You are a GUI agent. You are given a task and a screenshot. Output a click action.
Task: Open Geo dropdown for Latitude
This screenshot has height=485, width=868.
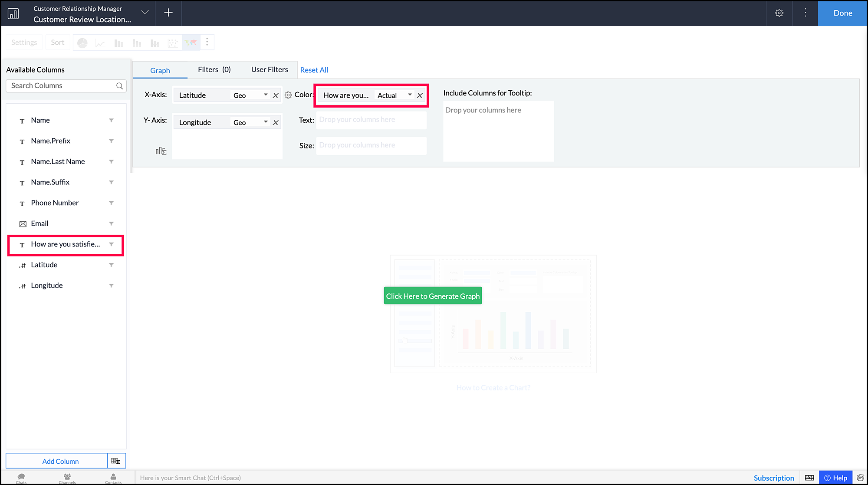tap(266, 95)
